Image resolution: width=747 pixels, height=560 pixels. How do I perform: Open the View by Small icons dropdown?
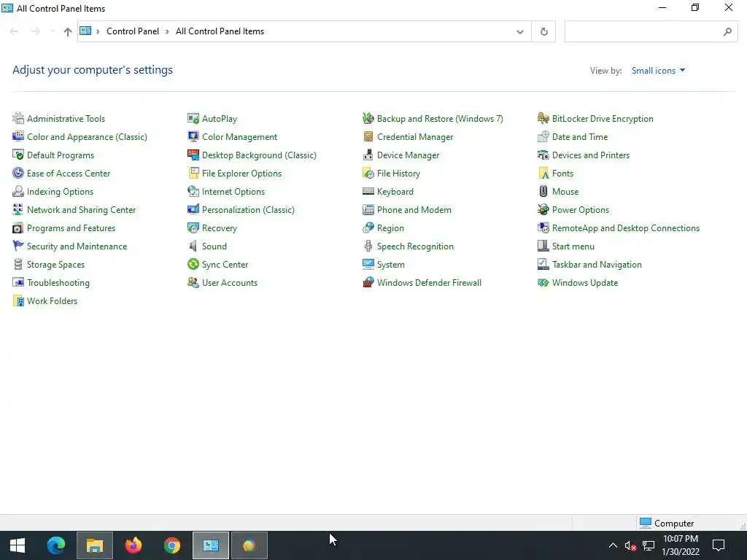(x=659, y=71)
